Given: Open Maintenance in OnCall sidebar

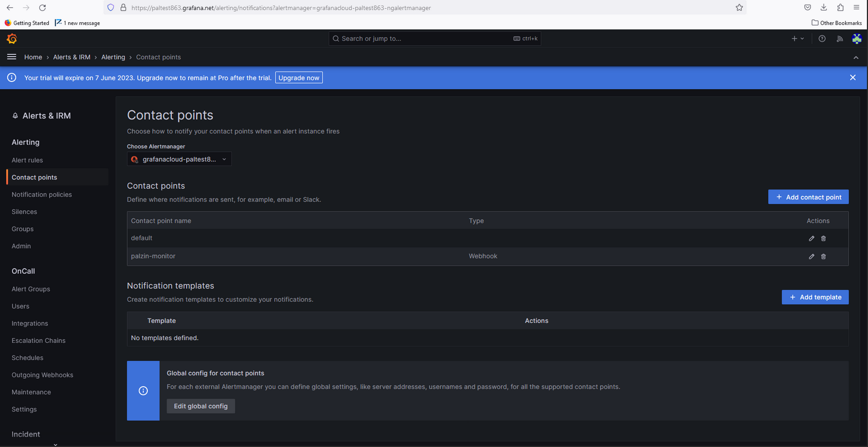Looking at the screenshot, I should point(31,392).
